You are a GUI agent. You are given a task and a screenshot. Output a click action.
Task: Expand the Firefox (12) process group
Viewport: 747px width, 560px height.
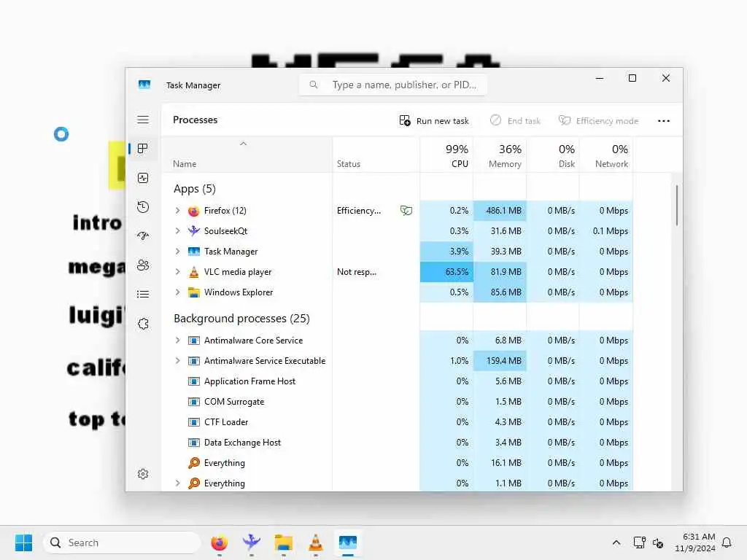177,211
